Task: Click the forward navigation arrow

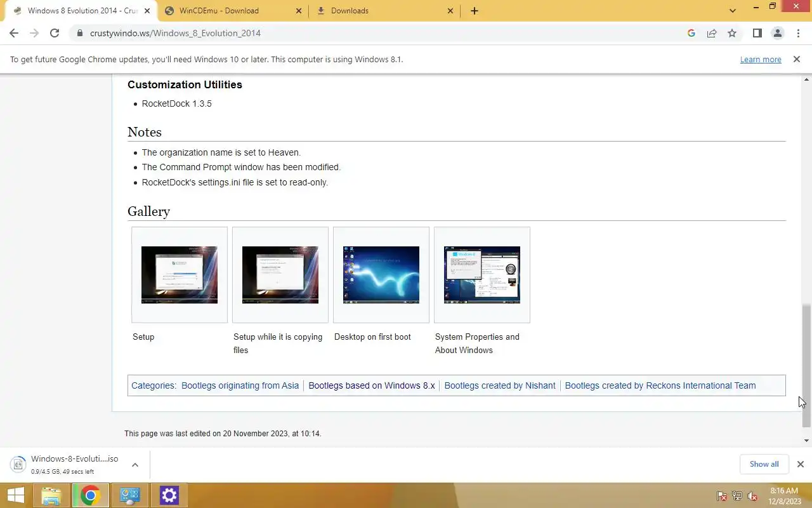Action: 34,33
